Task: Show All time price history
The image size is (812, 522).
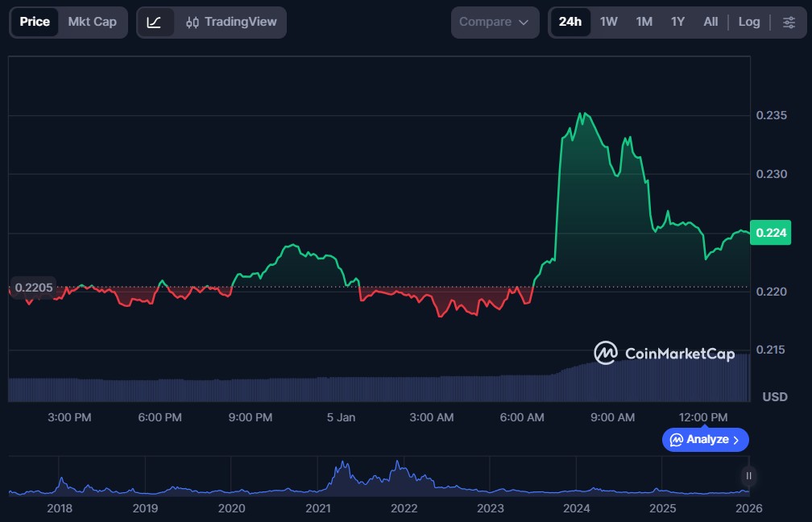Action: [x=710, y=22]
